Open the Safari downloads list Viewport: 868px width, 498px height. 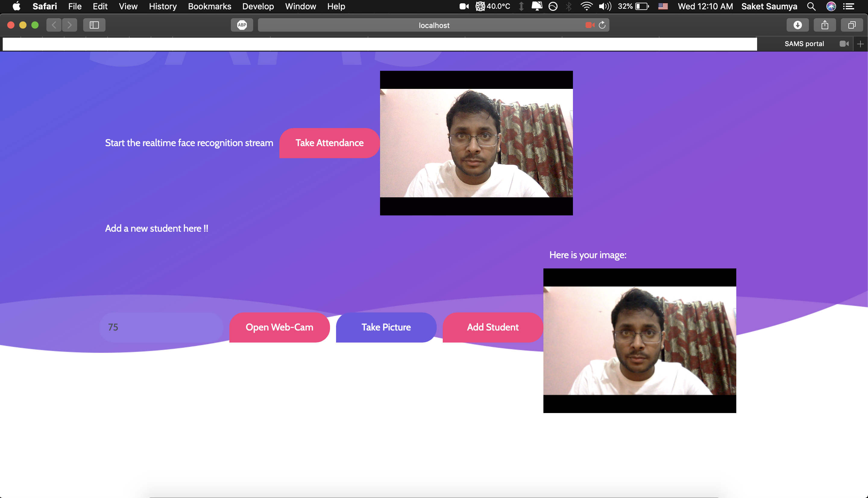797,25
